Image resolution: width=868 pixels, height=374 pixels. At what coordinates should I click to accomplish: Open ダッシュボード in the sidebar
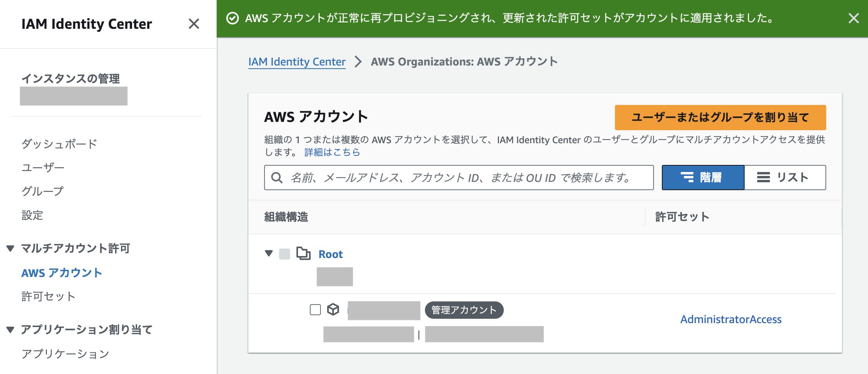point(59,144)
